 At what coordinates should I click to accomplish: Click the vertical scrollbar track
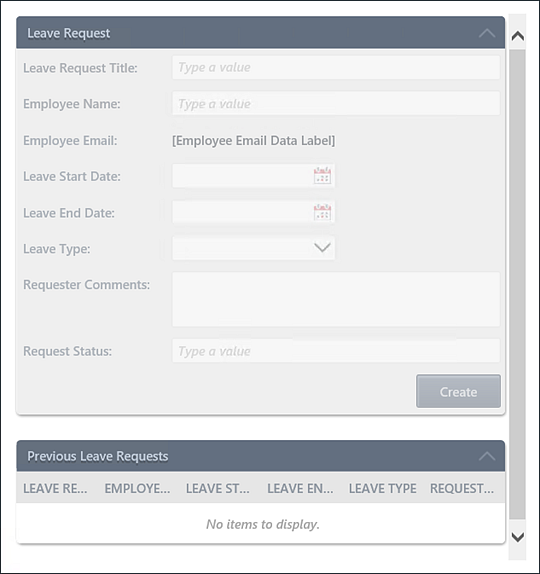click(517, 284)
